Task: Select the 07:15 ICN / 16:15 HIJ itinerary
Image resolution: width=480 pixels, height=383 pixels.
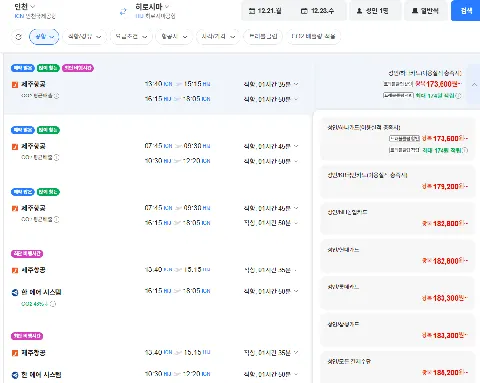Action: (x=158, y=208)
